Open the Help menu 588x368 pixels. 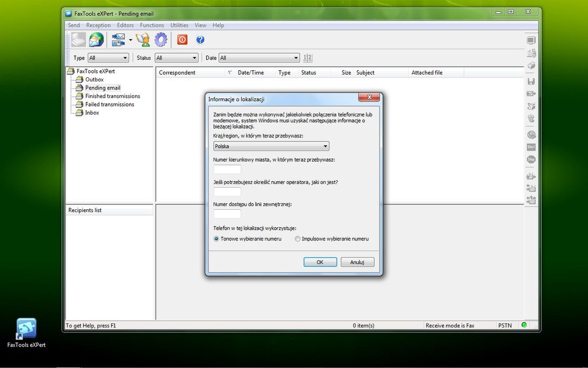218,25
